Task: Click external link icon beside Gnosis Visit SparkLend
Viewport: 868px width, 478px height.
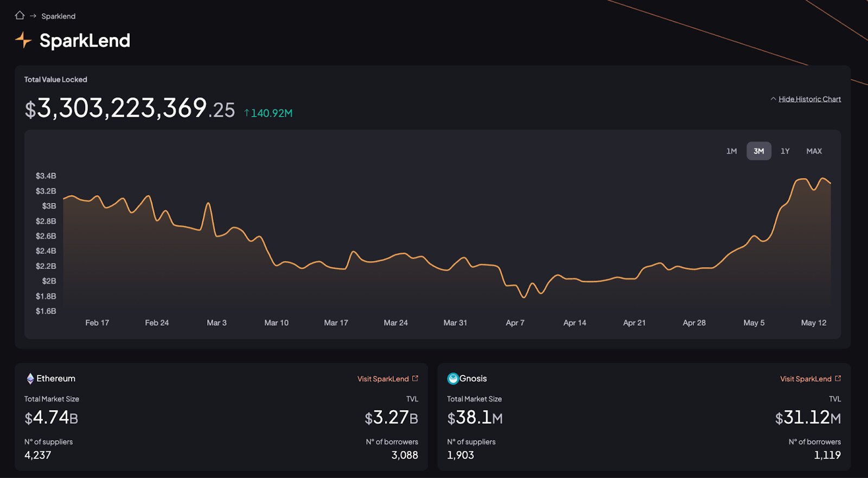Action: click(x=838, y=378)
